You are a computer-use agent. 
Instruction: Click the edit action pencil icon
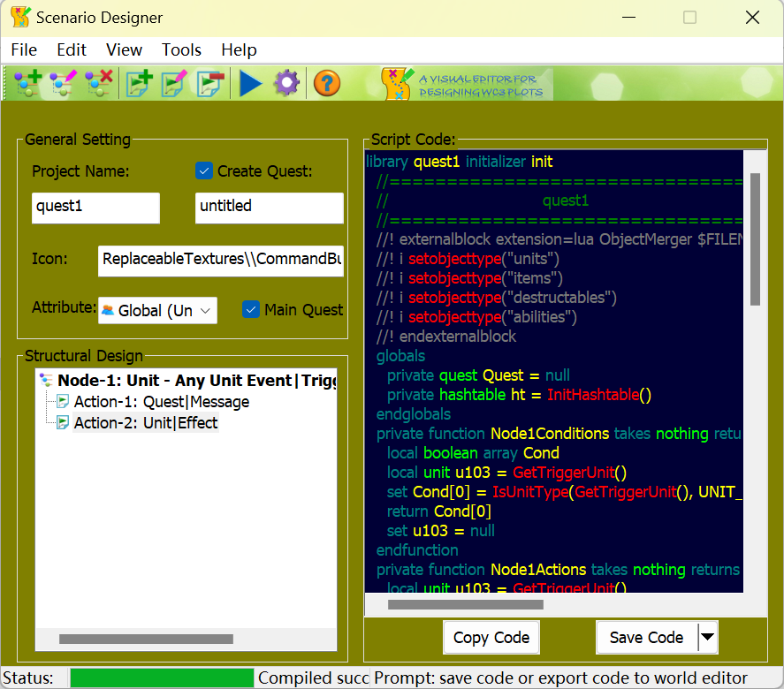174,83
